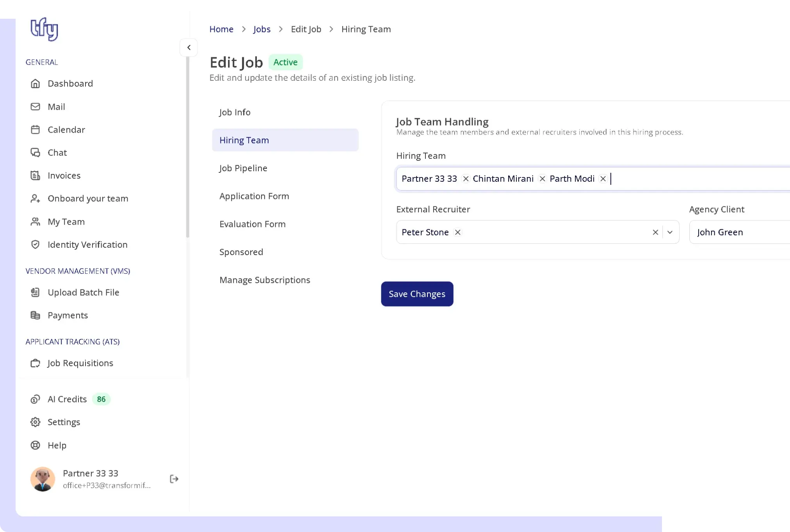Open Onboard your team

[x=88, y=198]
